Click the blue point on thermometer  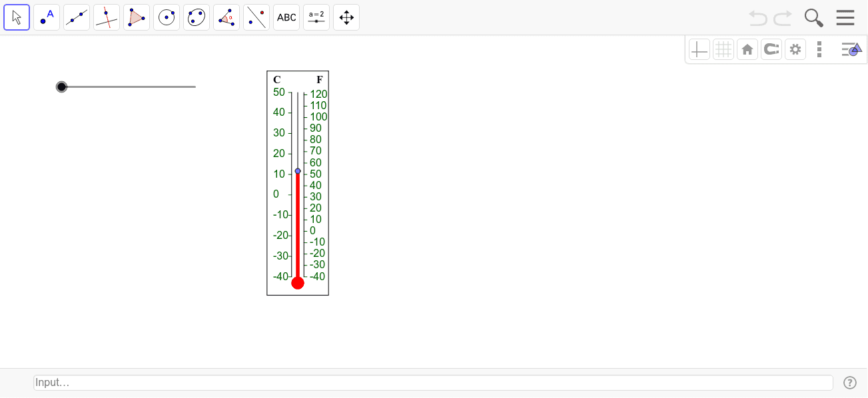[x=298, y=171]
